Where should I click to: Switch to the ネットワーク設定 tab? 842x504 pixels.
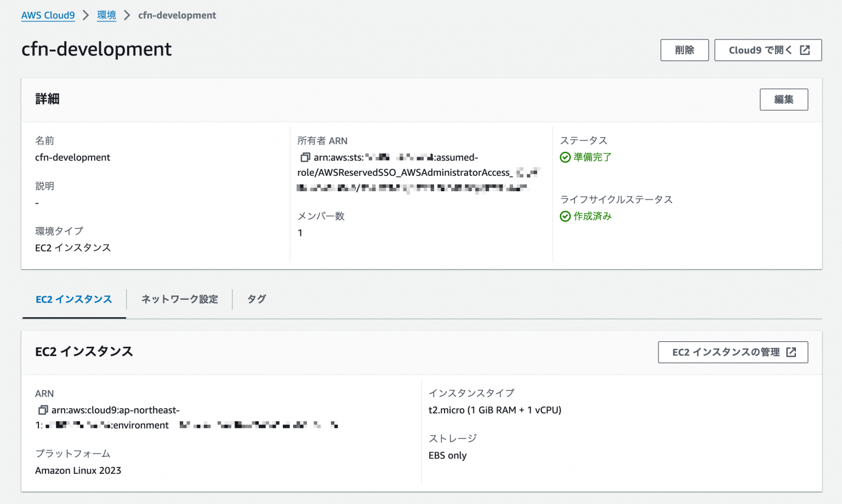pos(179,299)
